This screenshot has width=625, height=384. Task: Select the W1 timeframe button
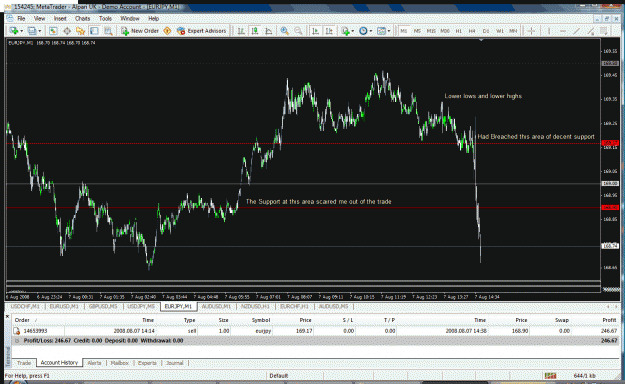(x=499, y=31)
